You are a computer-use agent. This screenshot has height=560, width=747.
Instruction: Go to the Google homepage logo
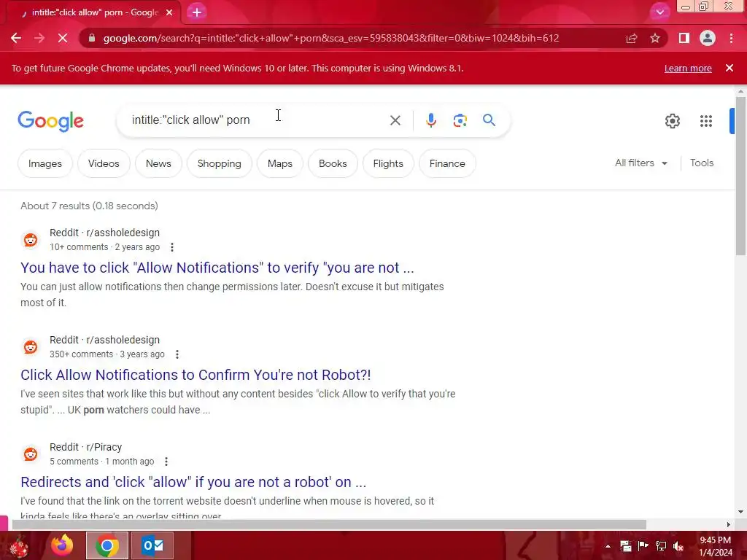point(50,121)
